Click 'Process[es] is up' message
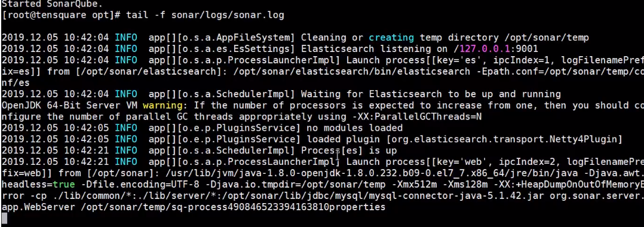Screen dimensions: 644x227 [349, 151]
